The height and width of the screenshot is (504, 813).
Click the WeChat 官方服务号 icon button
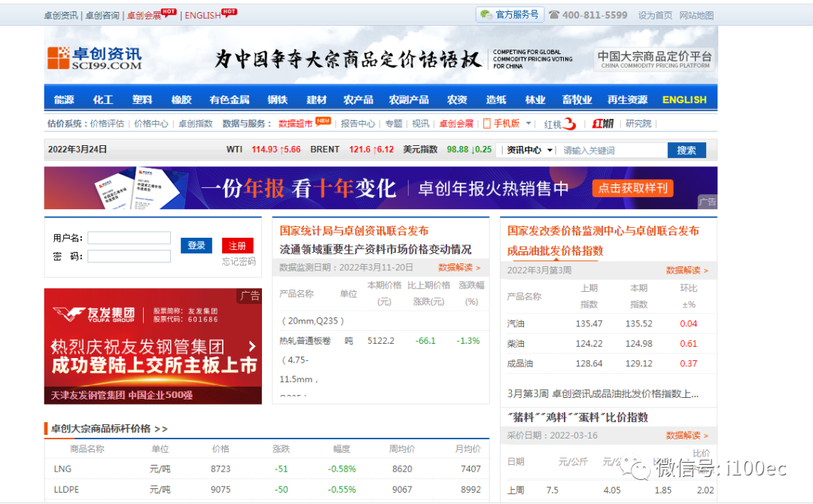(x=510, y=14)
